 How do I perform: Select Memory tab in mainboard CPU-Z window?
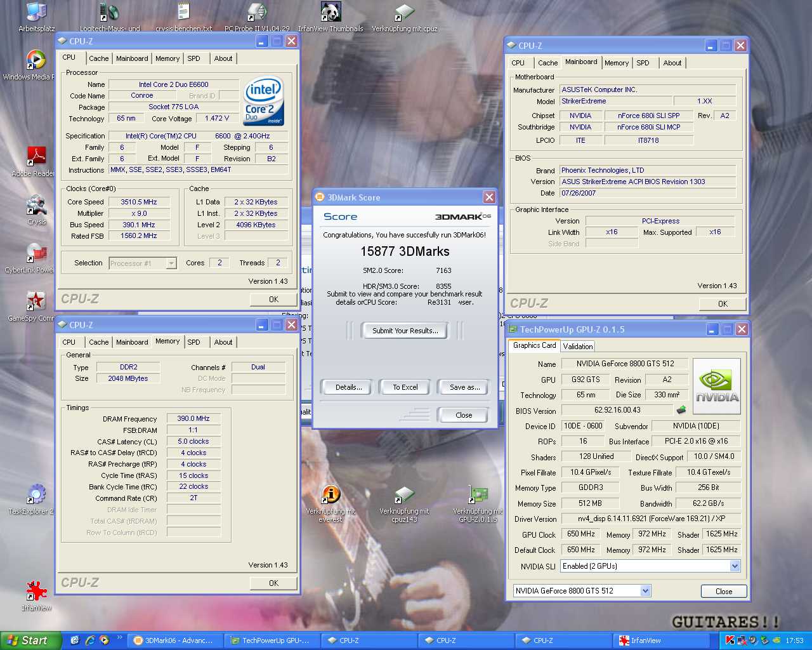point(616,63)
